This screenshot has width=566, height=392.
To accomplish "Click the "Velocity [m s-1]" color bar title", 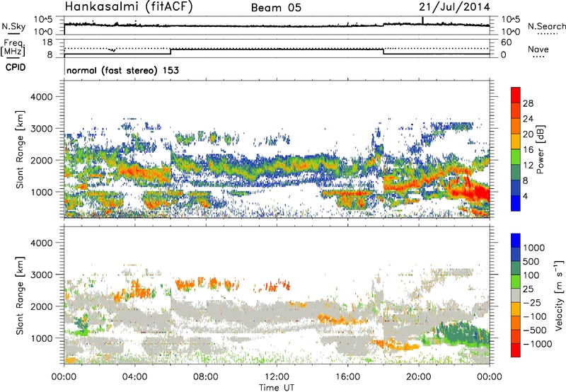I will (559, 296).
